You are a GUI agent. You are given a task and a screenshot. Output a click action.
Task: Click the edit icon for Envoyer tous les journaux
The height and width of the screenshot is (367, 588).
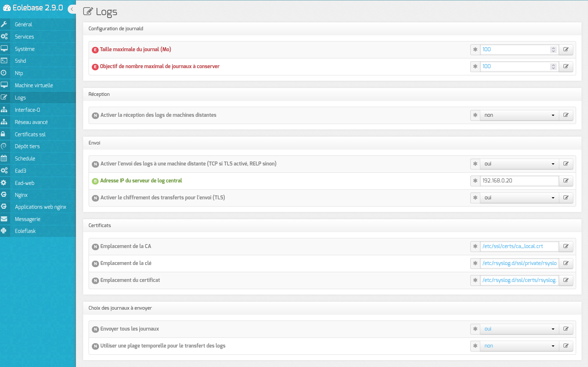566,329
